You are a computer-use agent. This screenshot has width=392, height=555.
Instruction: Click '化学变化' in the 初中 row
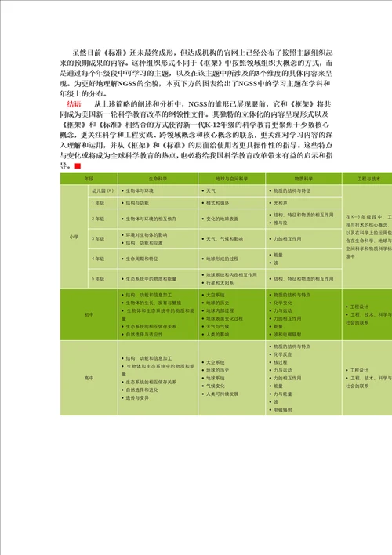pos(282,303)
